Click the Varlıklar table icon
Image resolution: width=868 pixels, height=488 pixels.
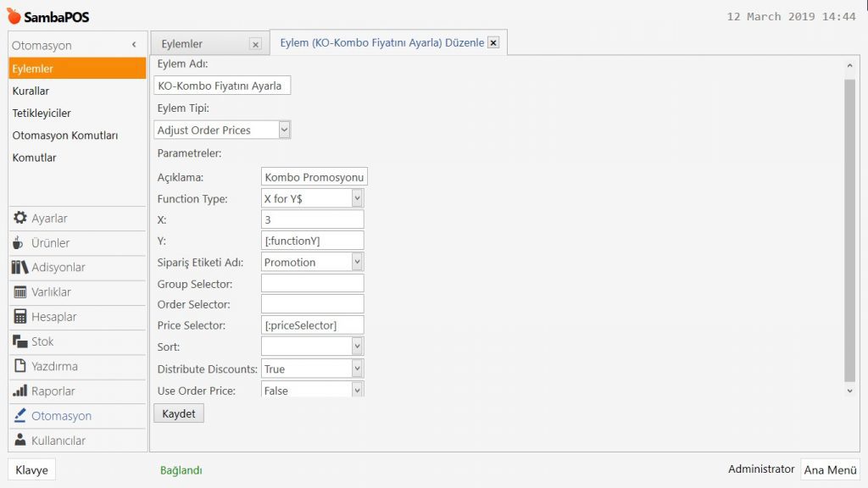tap(20, 292)
